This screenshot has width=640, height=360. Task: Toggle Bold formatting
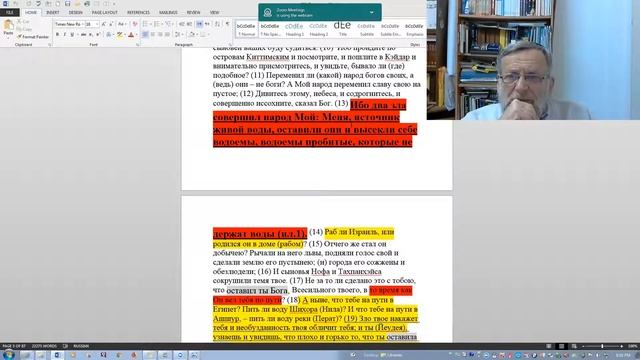click(x=57, y=35)
